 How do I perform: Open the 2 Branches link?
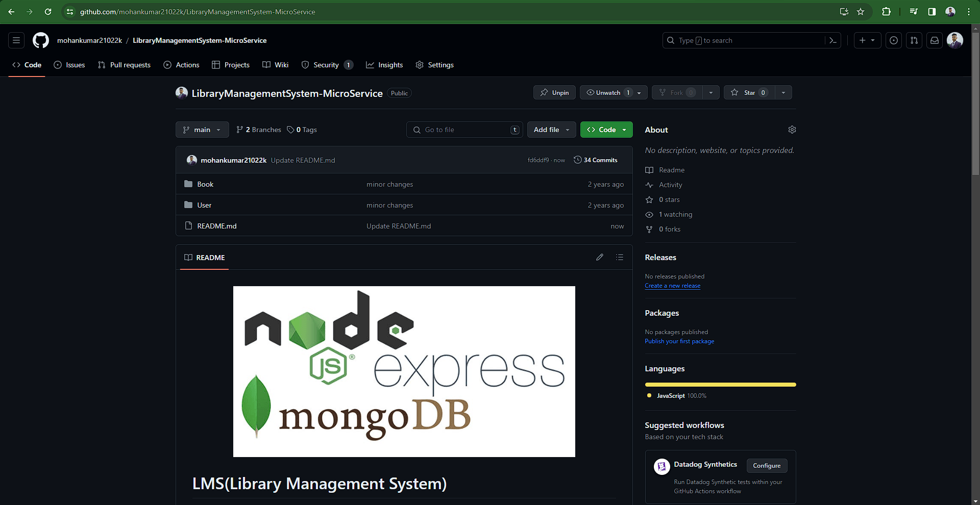(x=259, y=130)
